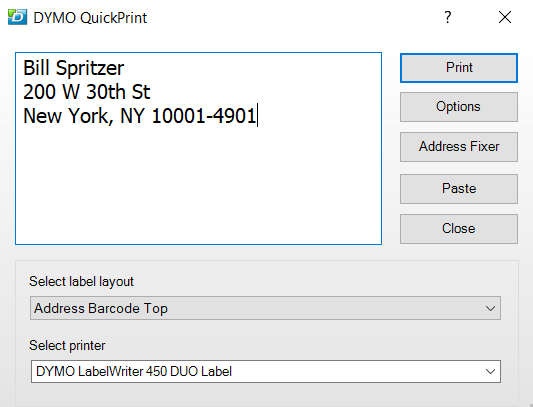Open the Options dialog
The width and height of the screenshot is (533, 407).
pyautogui.click(x=459, y=107)
